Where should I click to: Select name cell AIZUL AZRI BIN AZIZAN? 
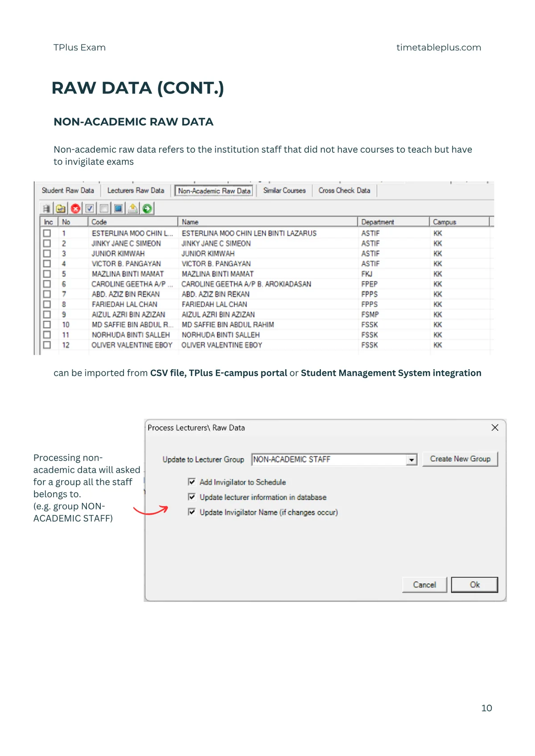tap(218, 315)
